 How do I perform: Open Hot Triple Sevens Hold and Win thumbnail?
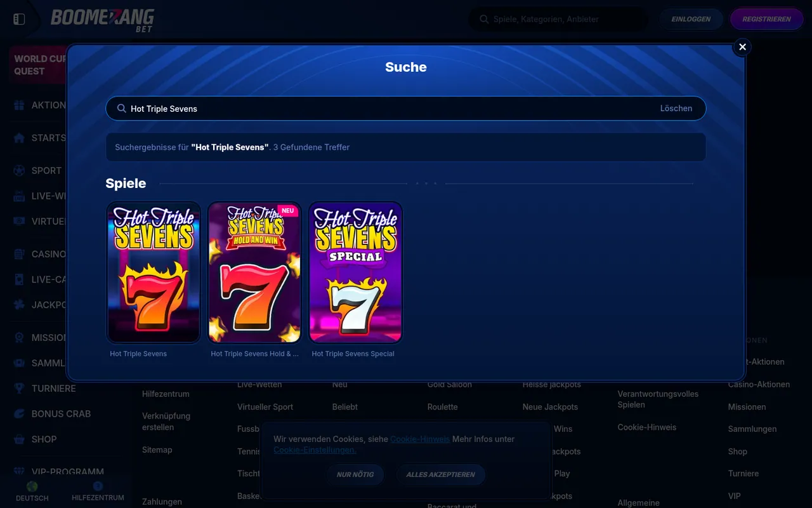pos(254,272)
